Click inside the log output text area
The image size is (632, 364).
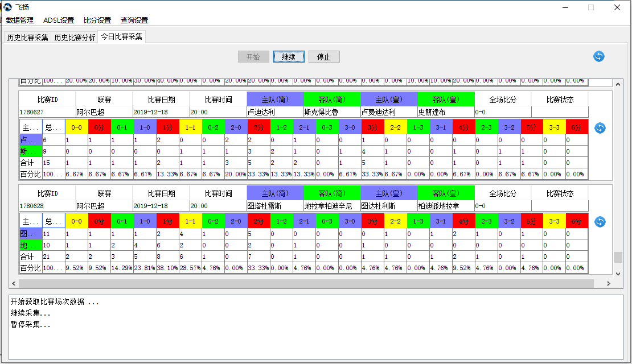tap(315, 336)
